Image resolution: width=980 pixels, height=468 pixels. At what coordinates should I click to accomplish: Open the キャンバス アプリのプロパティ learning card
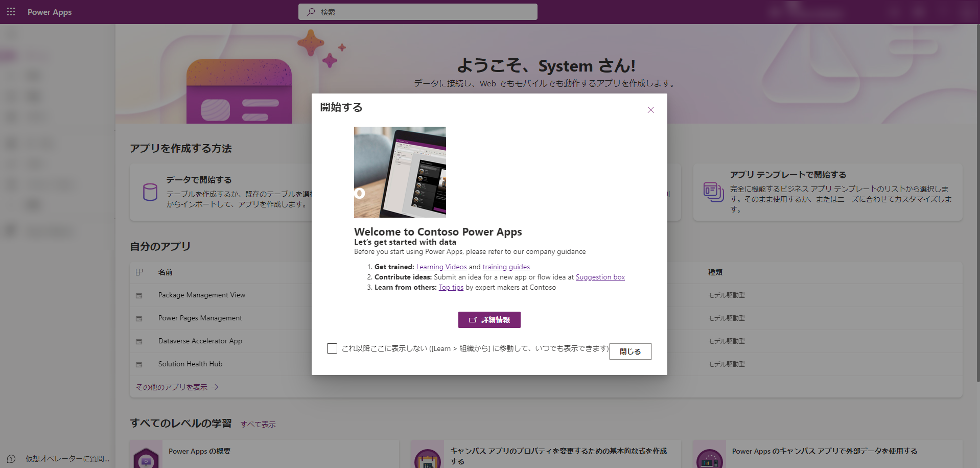tap(546, 454)
